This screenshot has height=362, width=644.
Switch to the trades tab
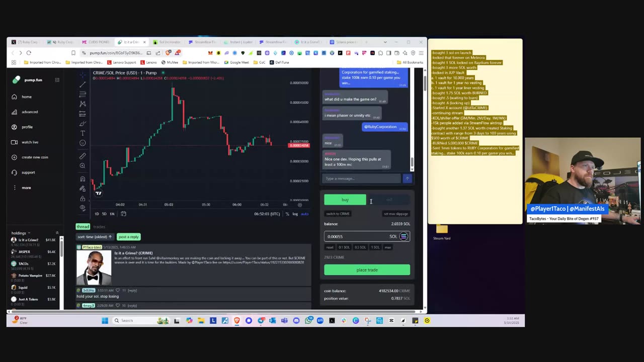99,227
